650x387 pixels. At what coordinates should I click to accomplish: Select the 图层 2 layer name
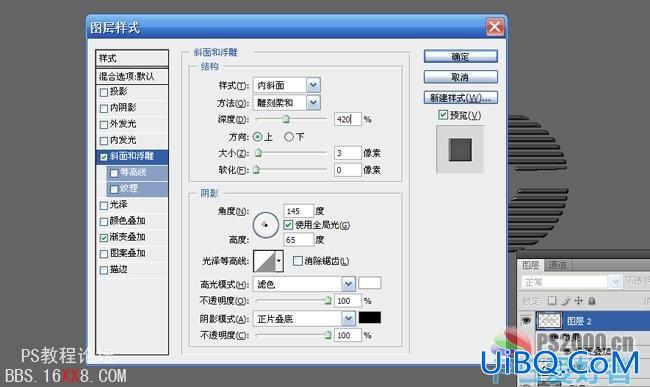pos(579,321)
